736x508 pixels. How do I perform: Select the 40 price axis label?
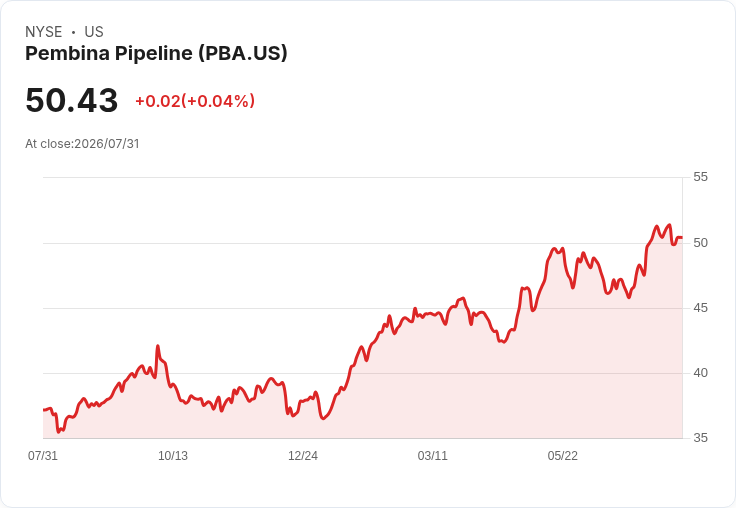[700, 373]
